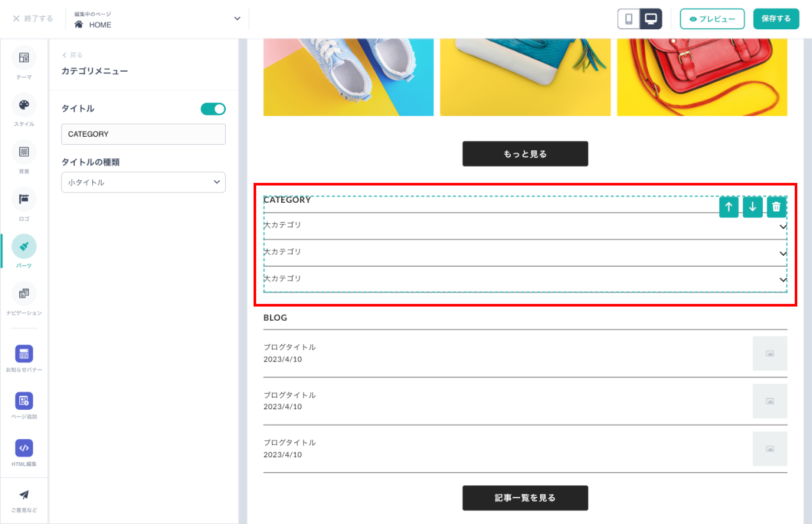The height and width of the screenshot is (524, 812).
Task: Open the スタイル palette icon
Action: pos(24,105)
